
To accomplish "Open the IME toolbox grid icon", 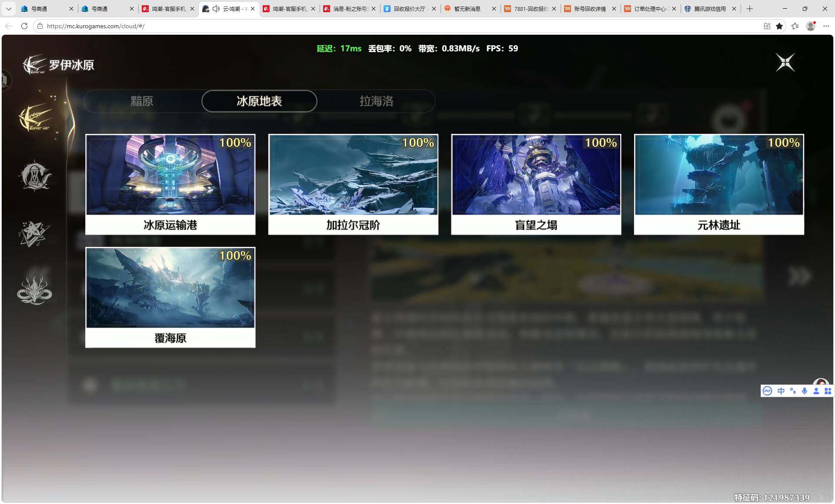I will click(828, 391).
